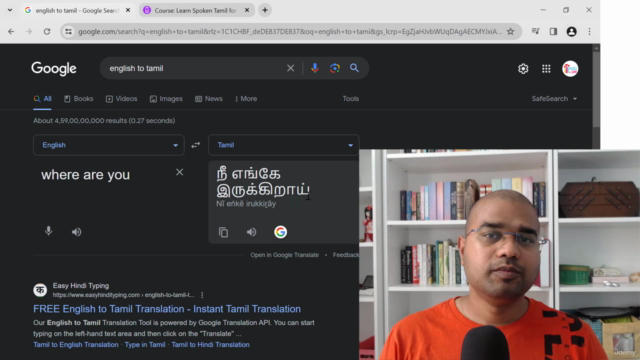Open Tamil to Hindi Translation sublink

(211, 344)
